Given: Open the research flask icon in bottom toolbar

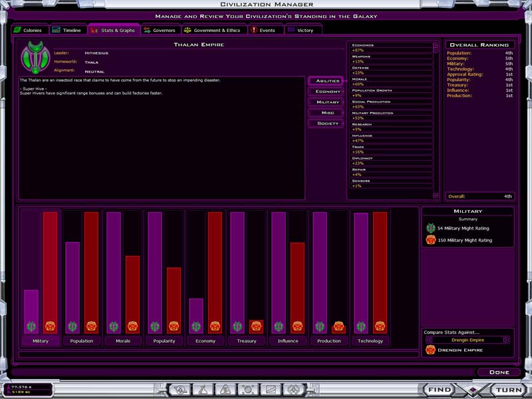Looking at the screenshot, I should [203, 390].
